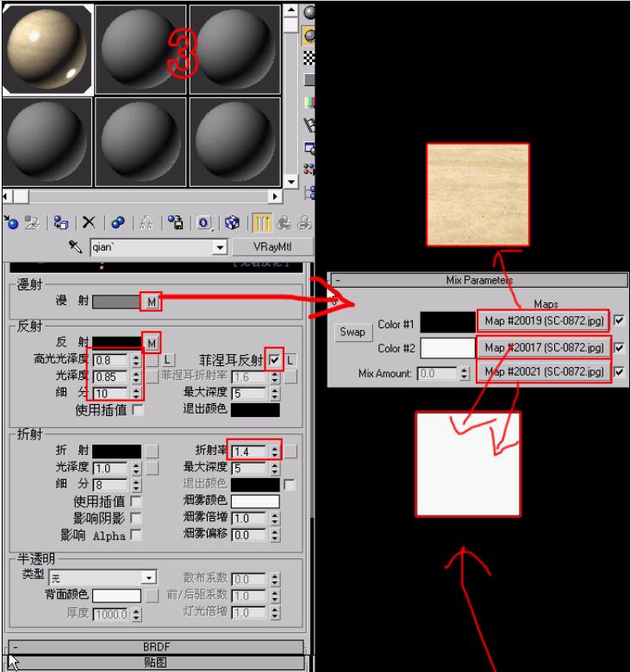Open the material name dropdown
The height and width of the screenshot is (672, 630).
pyautogui.click(x=220, y=248)
